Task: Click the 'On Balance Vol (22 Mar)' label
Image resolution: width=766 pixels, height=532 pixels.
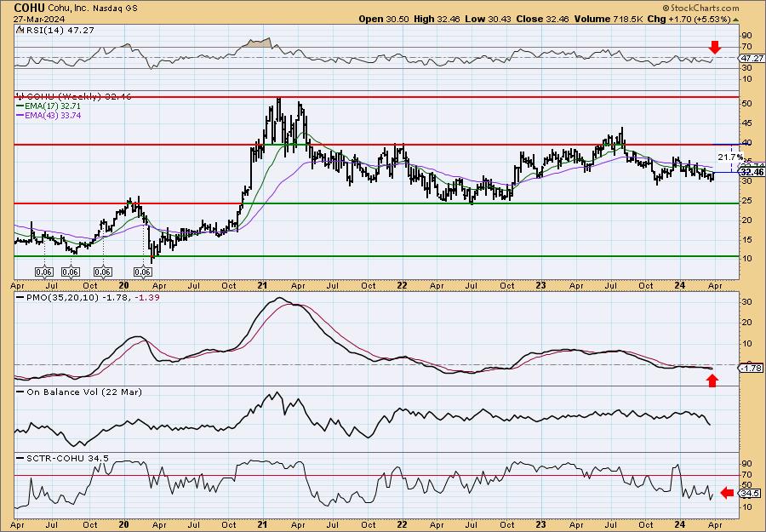Action: (84, 392)
